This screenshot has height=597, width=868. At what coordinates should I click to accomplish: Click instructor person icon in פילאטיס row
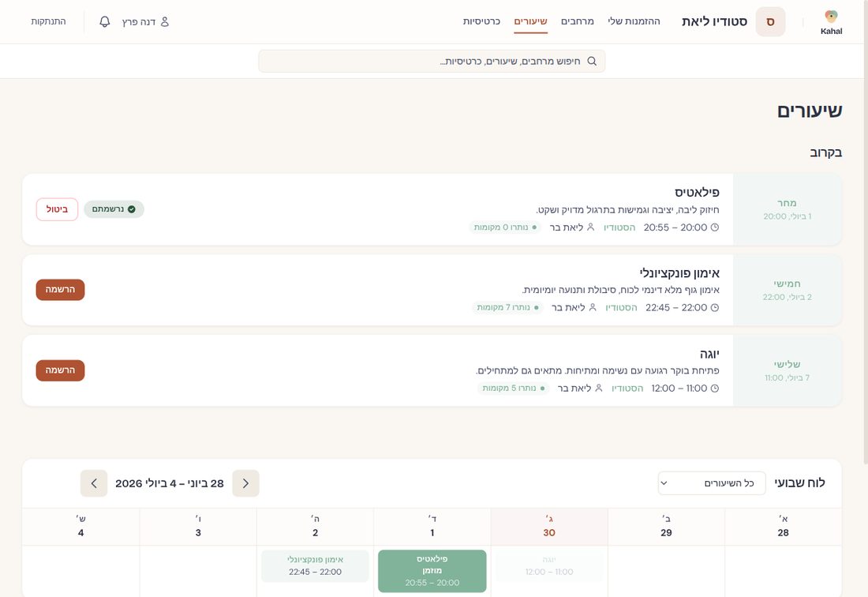coord(591,227)
